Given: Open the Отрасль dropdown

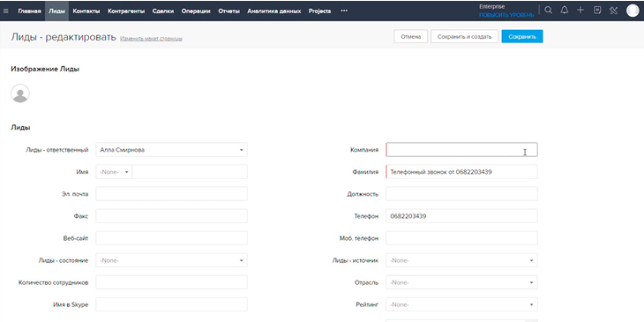Looking at the screenshot, I should point(461,282).
